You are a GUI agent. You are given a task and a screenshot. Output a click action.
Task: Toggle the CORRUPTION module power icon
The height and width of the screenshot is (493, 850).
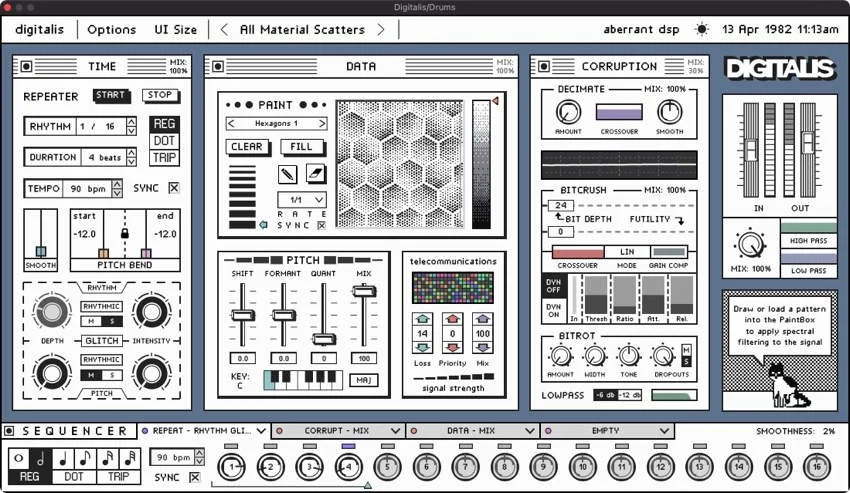click(x=544, y=66)
